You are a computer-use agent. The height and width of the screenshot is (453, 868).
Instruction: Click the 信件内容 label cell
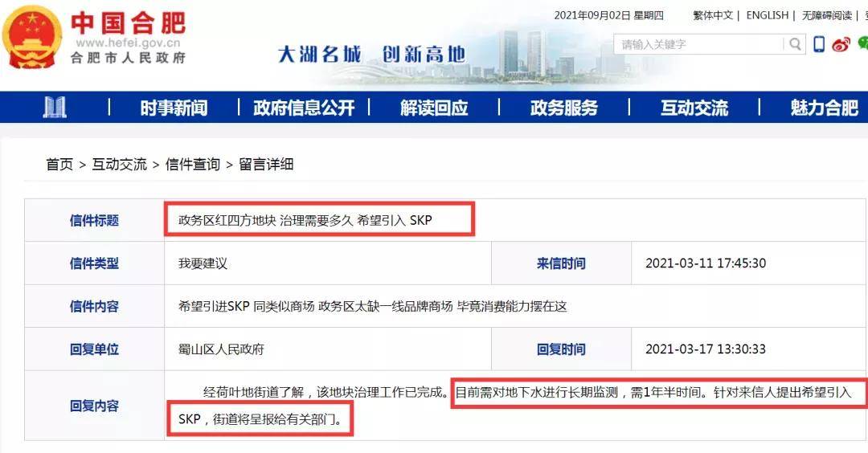pos(94,306)
